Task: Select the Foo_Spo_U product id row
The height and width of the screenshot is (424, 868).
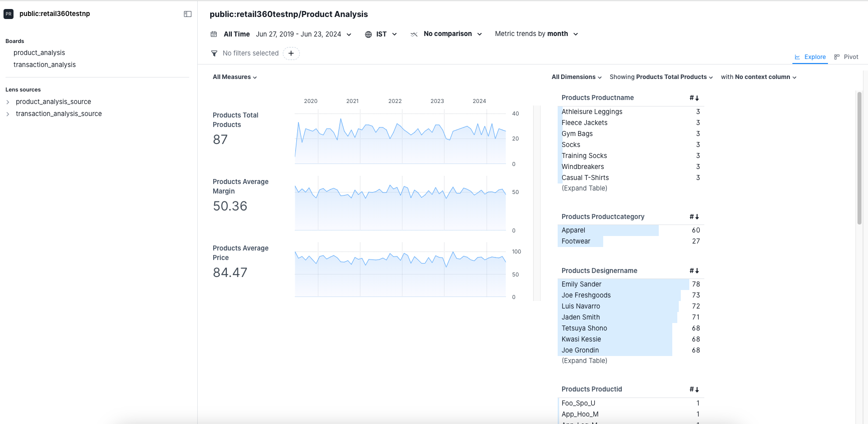Action: point(631,403)
